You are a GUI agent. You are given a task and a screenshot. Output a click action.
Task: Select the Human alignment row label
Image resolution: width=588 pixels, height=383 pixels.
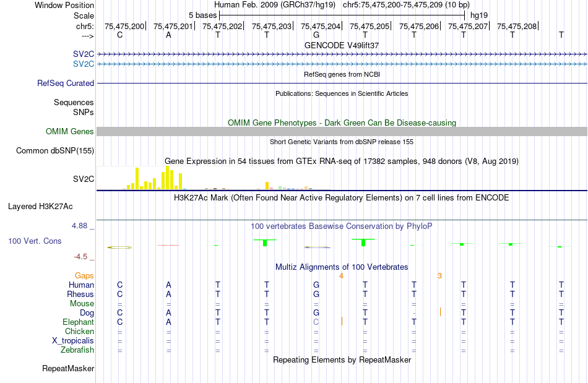pos(81,285)
